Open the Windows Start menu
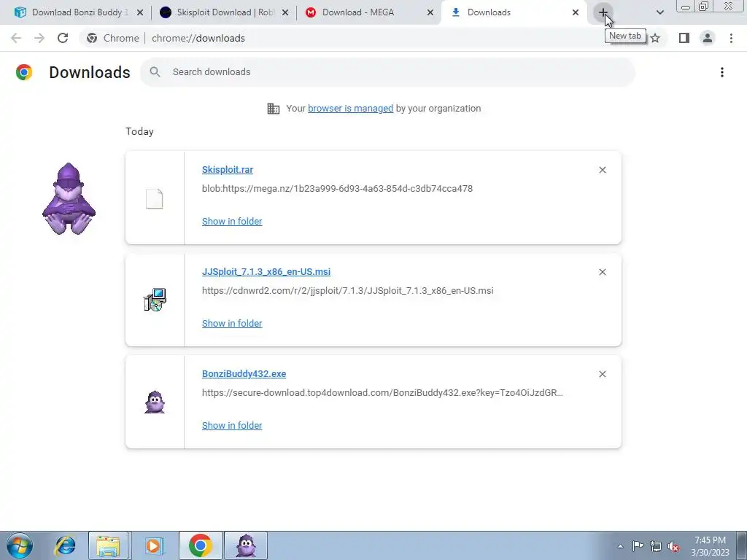 click(20, 545)
